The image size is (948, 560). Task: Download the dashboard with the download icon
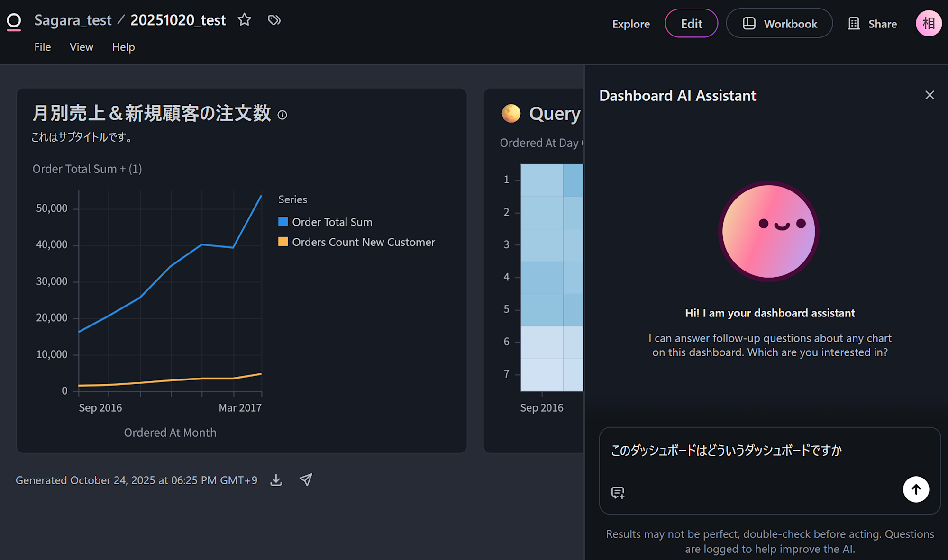(x=276, y=480)
